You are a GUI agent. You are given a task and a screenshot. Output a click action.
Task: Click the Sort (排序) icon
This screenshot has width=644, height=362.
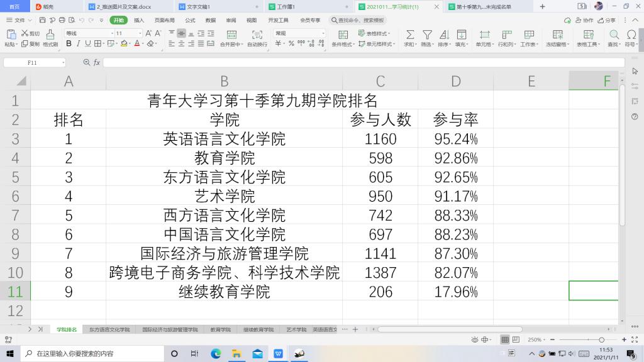[x=444, y=35]
